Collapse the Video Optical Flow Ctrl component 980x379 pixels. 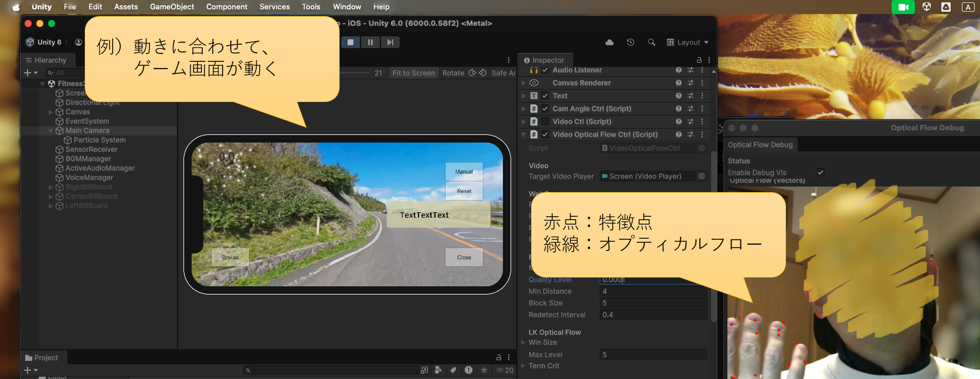[x=523, y=134]
